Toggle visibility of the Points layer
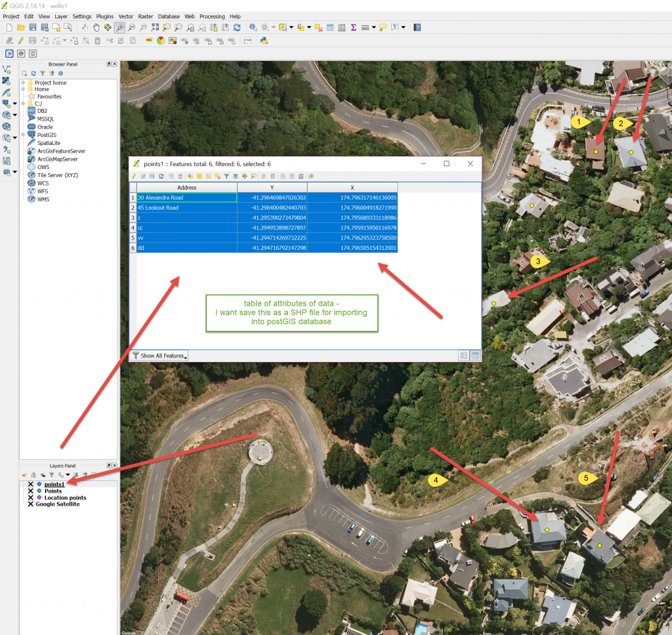672x635 pixels. click(x=31, y=491)
